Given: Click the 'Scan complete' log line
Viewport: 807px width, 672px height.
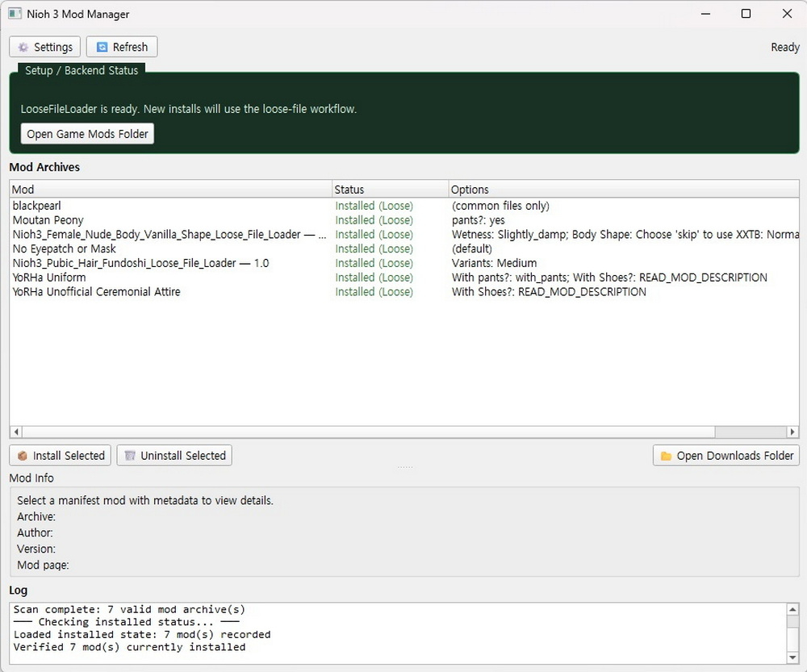Looking at the screenshot, I should tap(129, 610).
